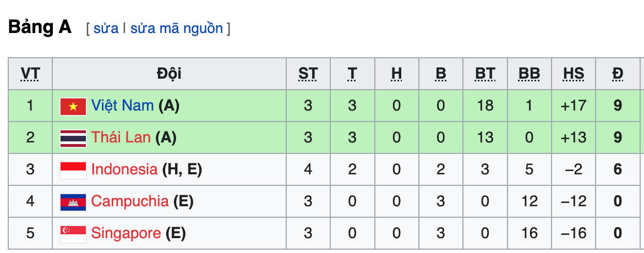Click the Indonesia flag icon
The width and height of the screenshot is (644, 253).
(73, 170)
